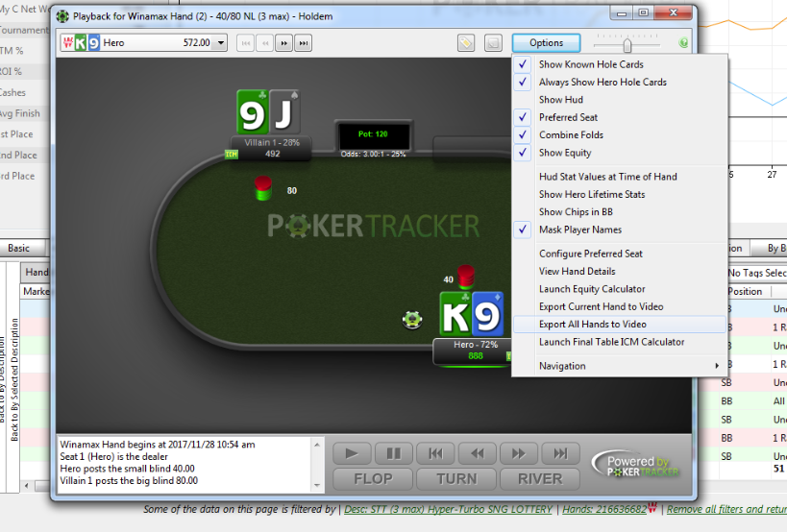Click 'Hero posts the small blind 40.00' line
Screen dimensions: 787x532
click(127, 469)
